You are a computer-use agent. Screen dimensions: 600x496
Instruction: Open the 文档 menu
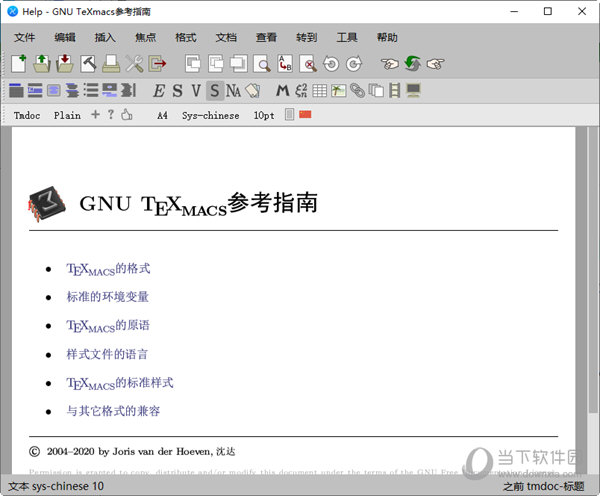[x=226, y=38]
